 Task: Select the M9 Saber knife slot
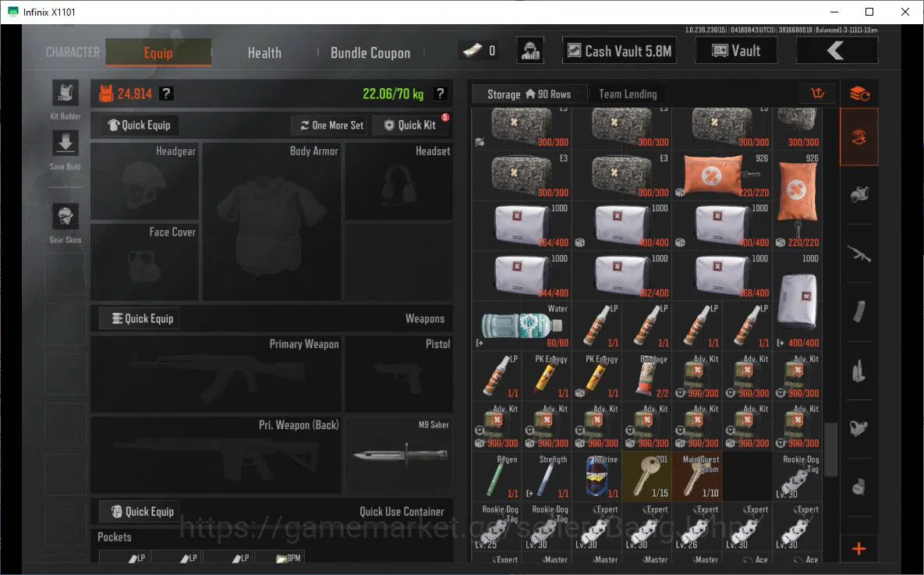399,455
